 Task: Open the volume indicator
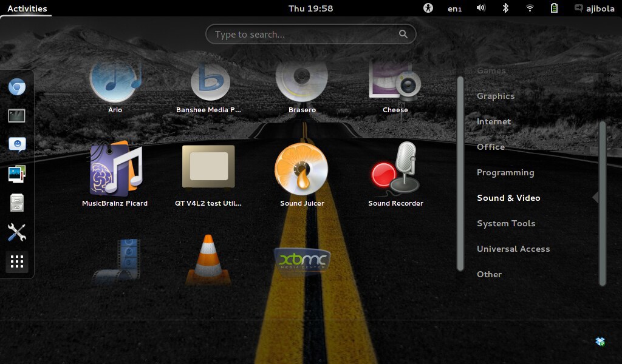pyautogui.click(x=481, y=8)
